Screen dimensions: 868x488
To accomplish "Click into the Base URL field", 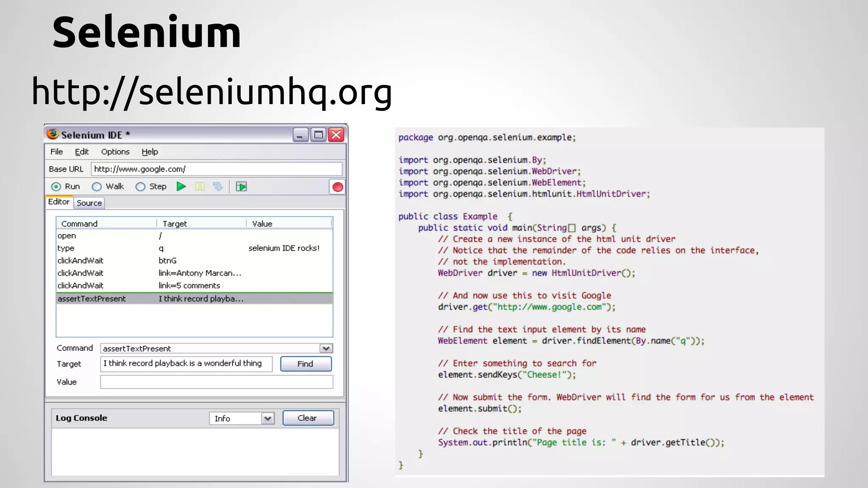I will (217, 169).
